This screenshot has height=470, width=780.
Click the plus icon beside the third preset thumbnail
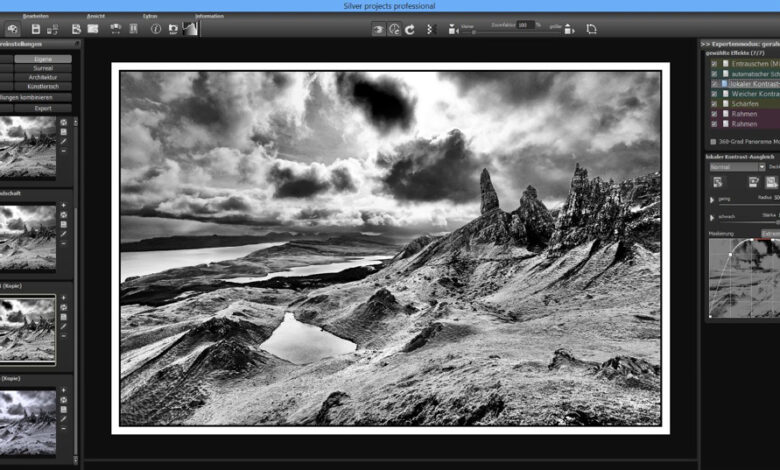(x=64, y=298)
